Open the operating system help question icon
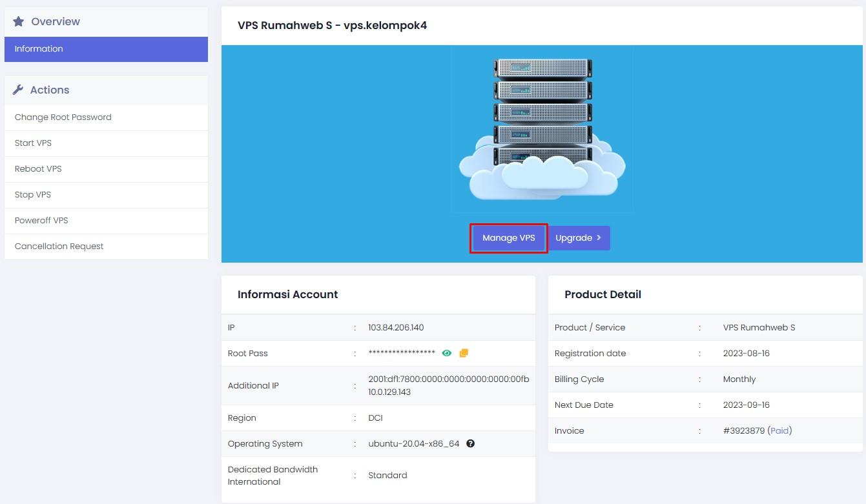This screenshot has height=504, width=866. 470,443
